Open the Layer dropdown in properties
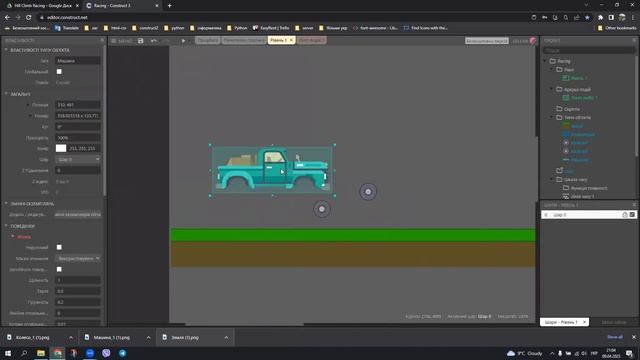The width and height of the screenshot is (640, 360). coord(78,159)
